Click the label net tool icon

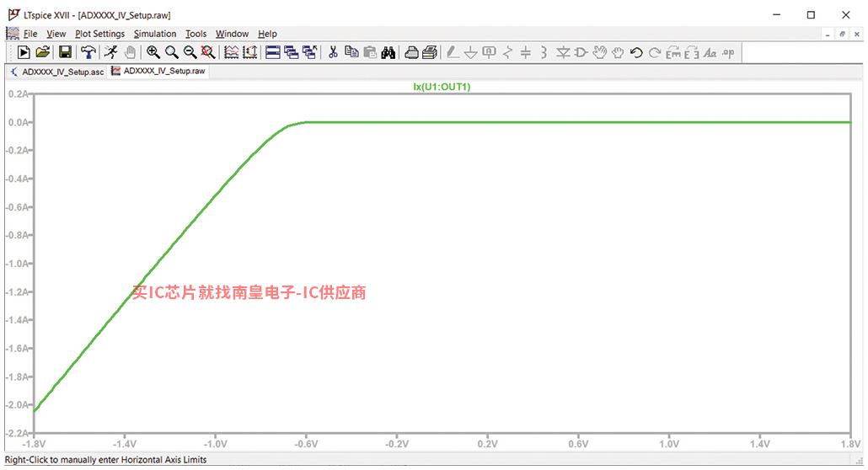(489, 52)
